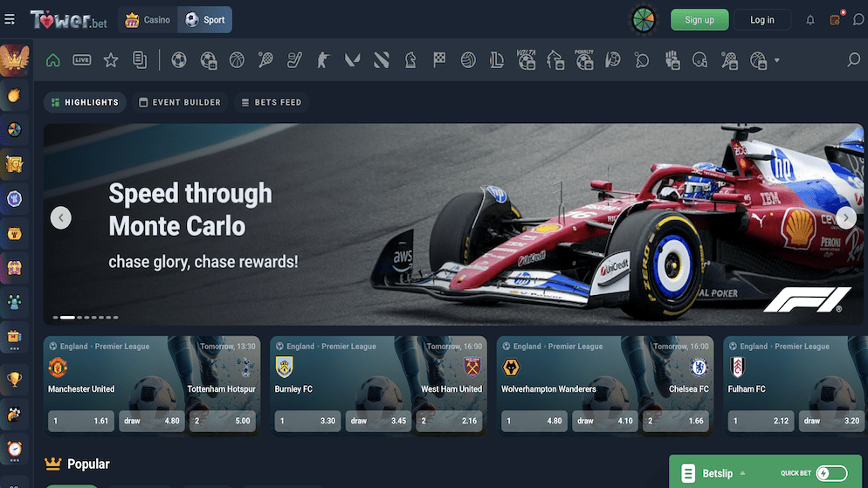Expand more sports dropdown arrow
The width and height of the screenshot is (868, 488).
click(776, 60)
